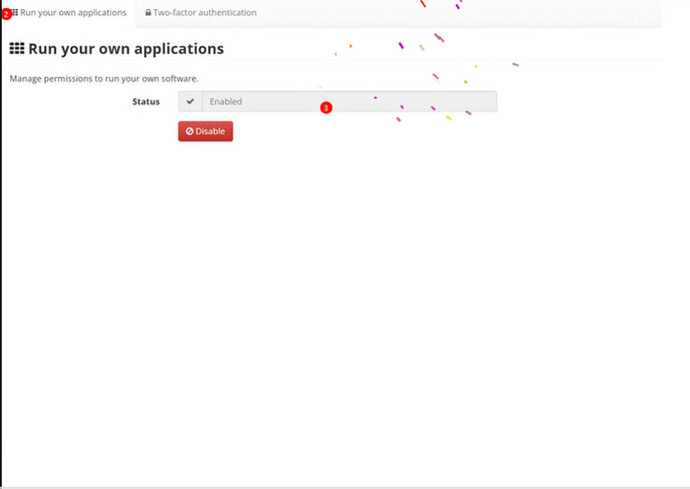Click the red Disable button

click(x=206, y=131)
